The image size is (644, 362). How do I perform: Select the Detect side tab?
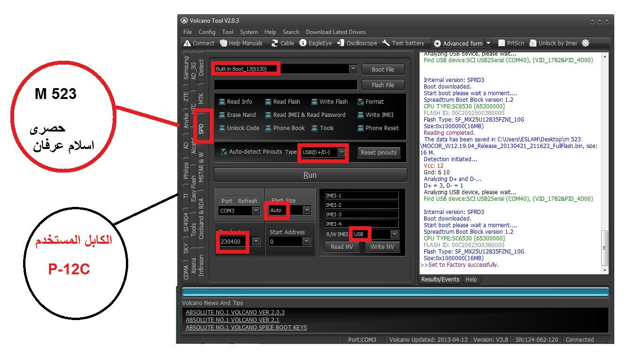[201, 67]
